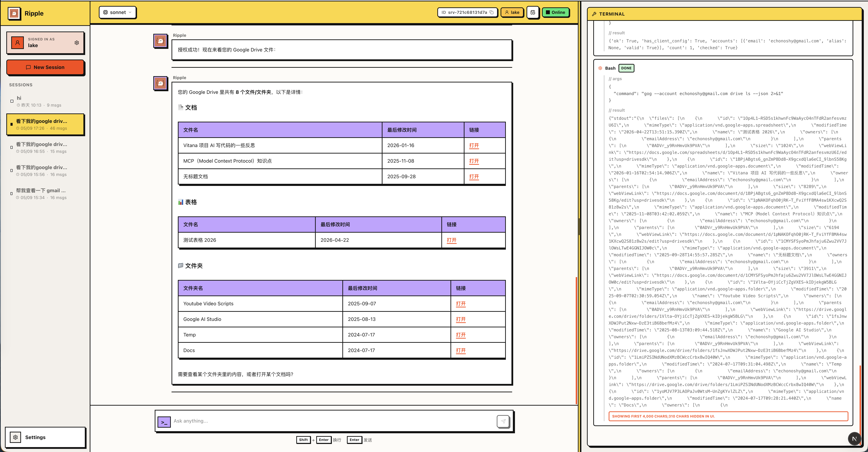Click the Ask anything input field

pyautogui.click(x=334, y=421)
